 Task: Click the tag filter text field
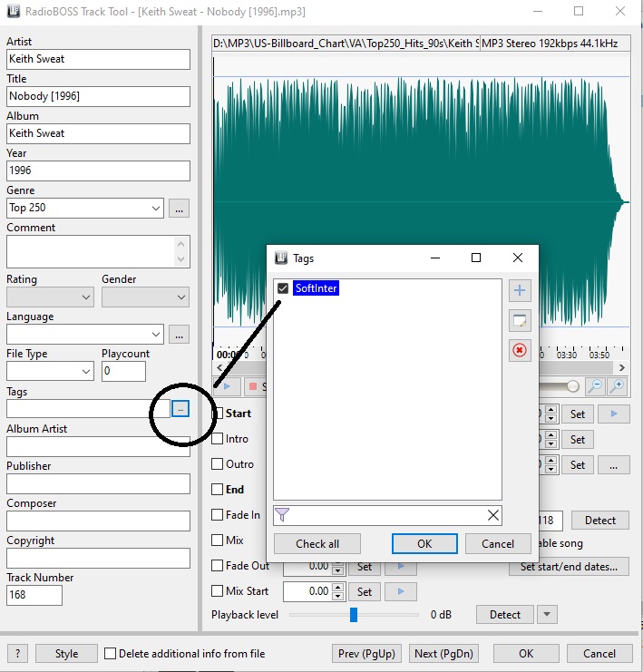click(x=388, y=515)
